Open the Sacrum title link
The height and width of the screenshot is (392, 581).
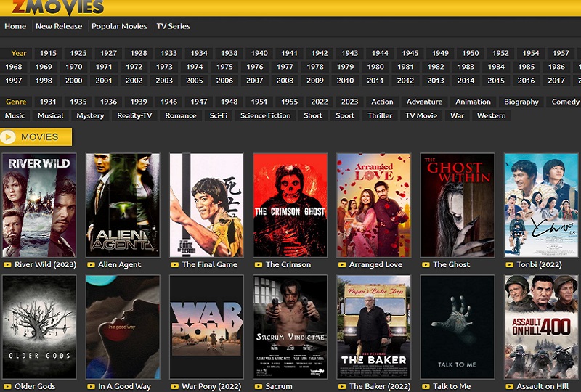[279, 386]
